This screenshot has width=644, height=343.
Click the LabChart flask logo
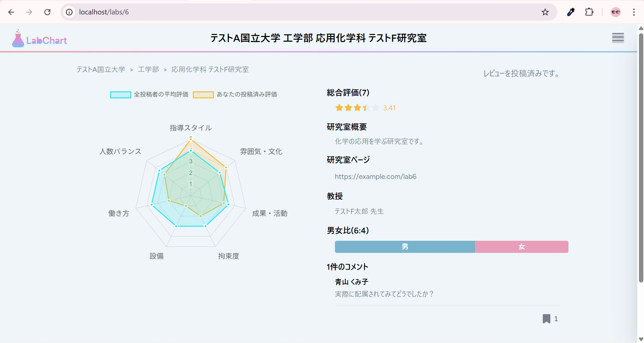pyautogui.click(x=18, y=39)
